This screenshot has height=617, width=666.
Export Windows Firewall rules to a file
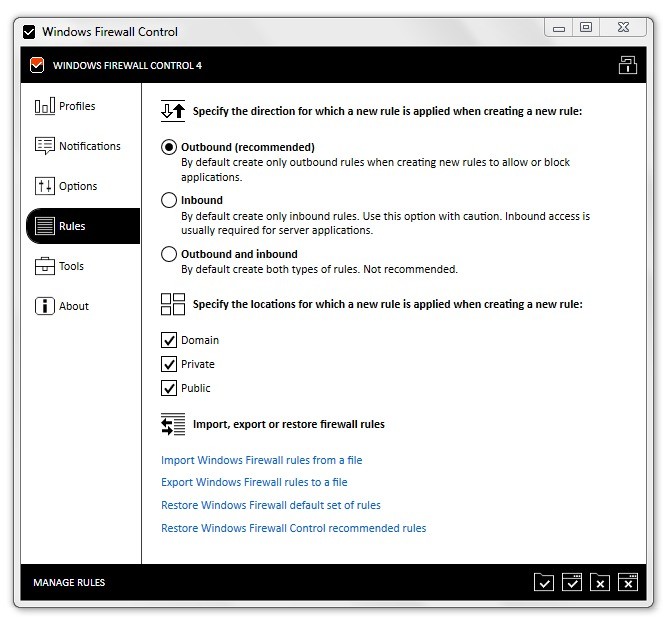(254, 482)
